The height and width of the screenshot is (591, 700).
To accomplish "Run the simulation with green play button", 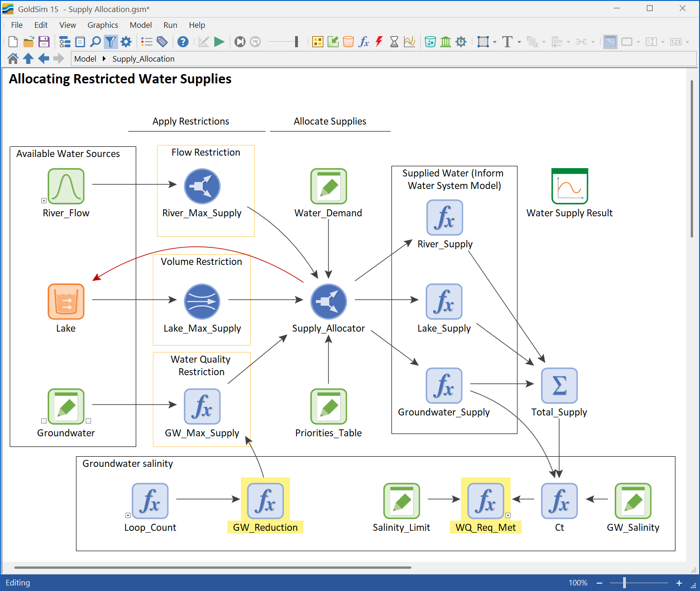I will 219,42.
